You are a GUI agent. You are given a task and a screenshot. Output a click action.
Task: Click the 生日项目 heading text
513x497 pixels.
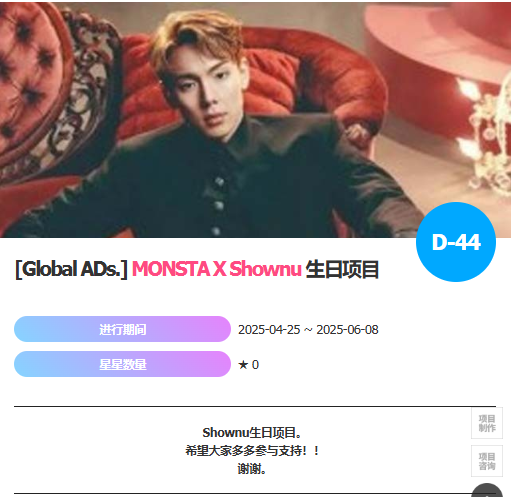coord(342,269)
